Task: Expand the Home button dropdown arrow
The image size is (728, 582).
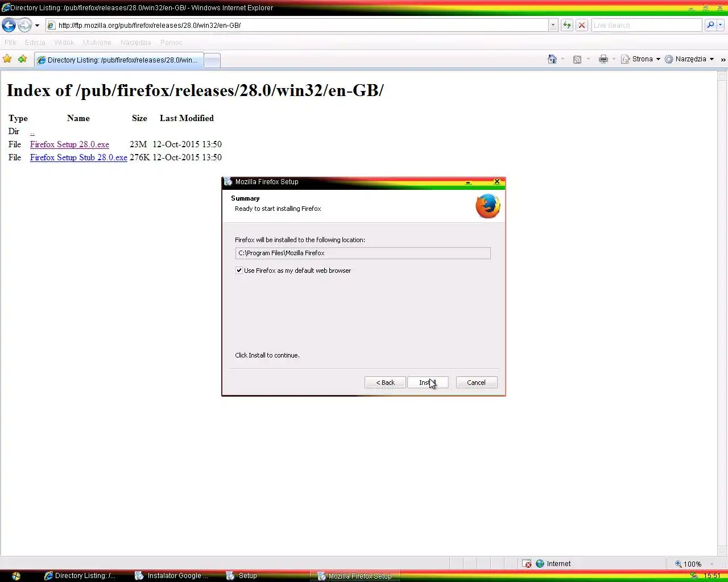Action: pos(562,59)
